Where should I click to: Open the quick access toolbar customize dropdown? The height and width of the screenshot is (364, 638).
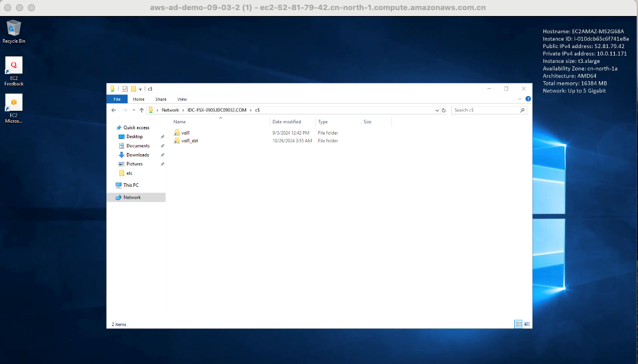point(139,89)
